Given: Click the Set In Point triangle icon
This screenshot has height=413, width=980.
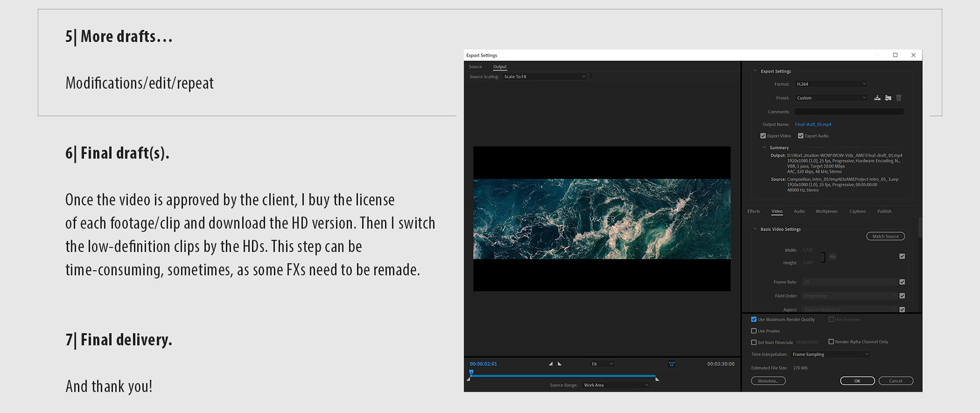Looking at the screenshot, I should 551,364.
